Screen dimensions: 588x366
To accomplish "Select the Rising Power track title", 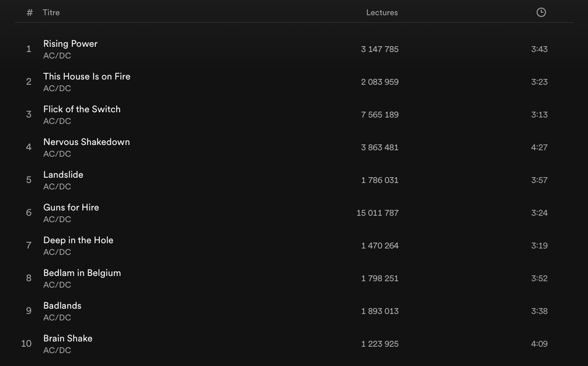I will (70, 44).
